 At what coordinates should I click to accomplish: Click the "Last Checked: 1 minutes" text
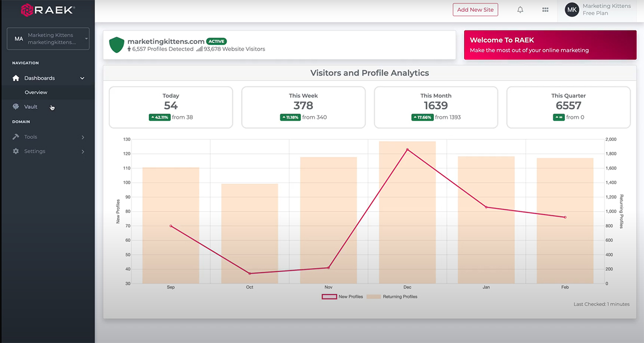point(602,304)
